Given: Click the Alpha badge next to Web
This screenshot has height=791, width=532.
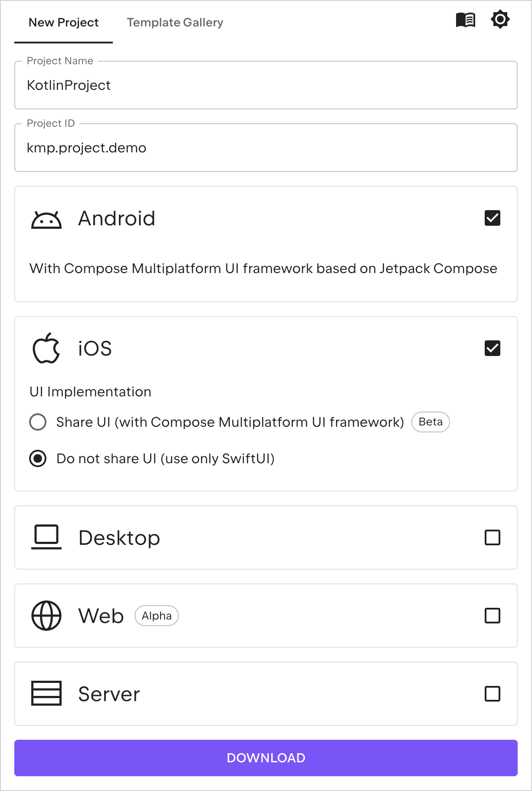Looking at the screenshot, I should [x=156, y=616].
